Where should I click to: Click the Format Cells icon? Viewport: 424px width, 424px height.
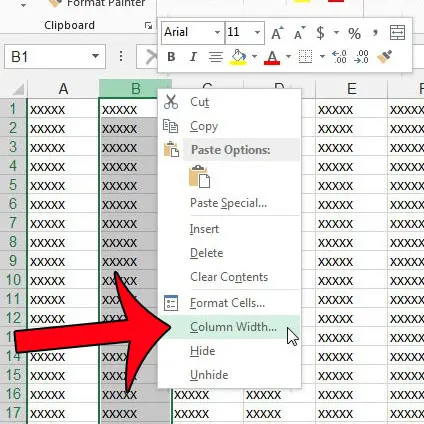click(171, 303)
